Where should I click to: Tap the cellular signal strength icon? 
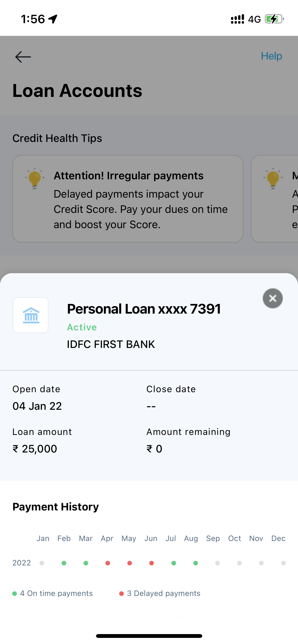(x=237, y=19)
